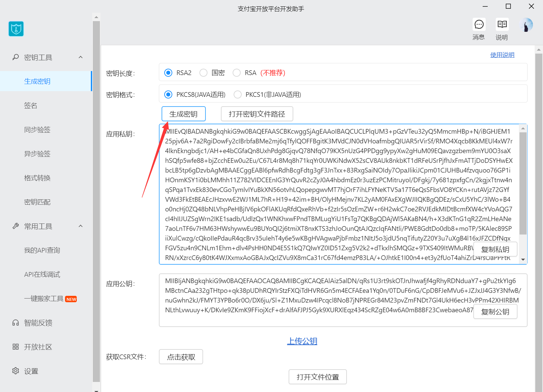This screenshot has width=543, height=392.
Task: Collapse the 密钥工具 section chevron
Action: tap(81, 57)
